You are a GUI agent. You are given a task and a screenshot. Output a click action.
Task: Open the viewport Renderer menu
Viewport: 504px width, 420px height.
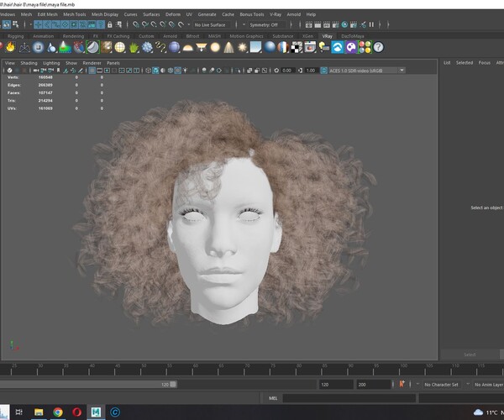[x=92, y=63]
